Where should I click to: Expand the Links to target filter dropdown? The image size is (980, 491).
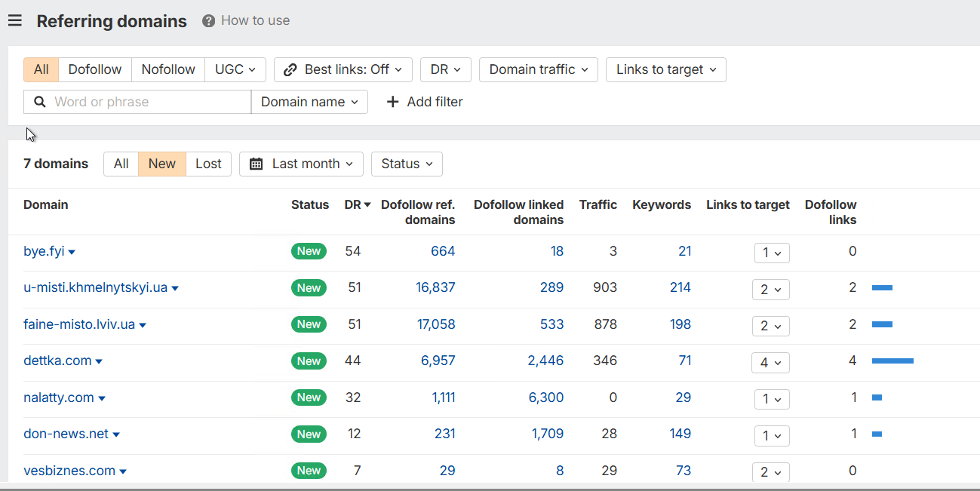coord(665,69)
